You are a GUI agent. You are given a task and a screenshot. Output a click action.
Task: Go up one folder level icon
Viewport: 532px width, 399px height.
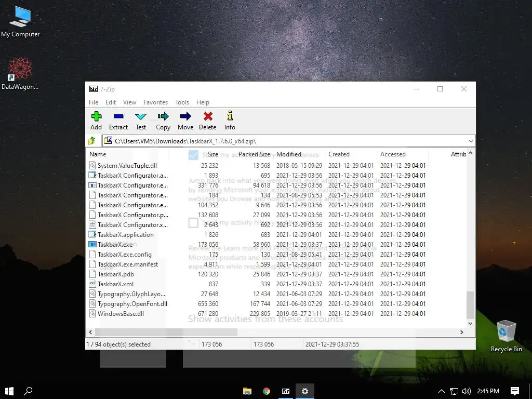point(91,140)
